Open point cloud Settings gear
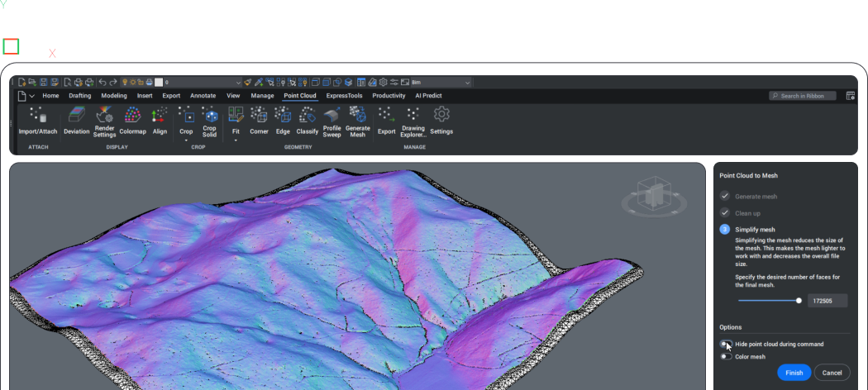This screenshot has height=390, width=868. pos(441,121)
